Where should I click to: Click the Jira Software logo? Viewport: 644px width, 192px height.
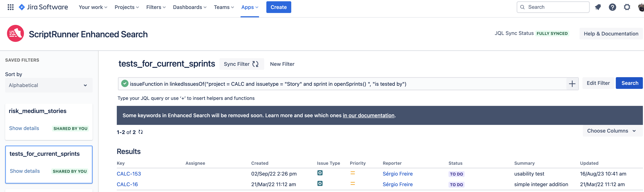[43, 7]
